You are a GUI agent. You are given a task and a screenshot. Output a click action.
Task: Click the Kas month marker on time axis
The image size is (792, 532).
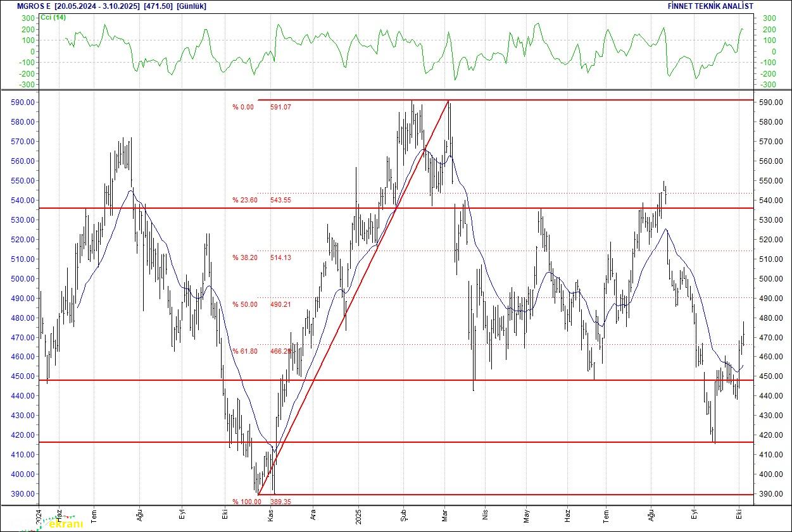(x=272, y=516)
